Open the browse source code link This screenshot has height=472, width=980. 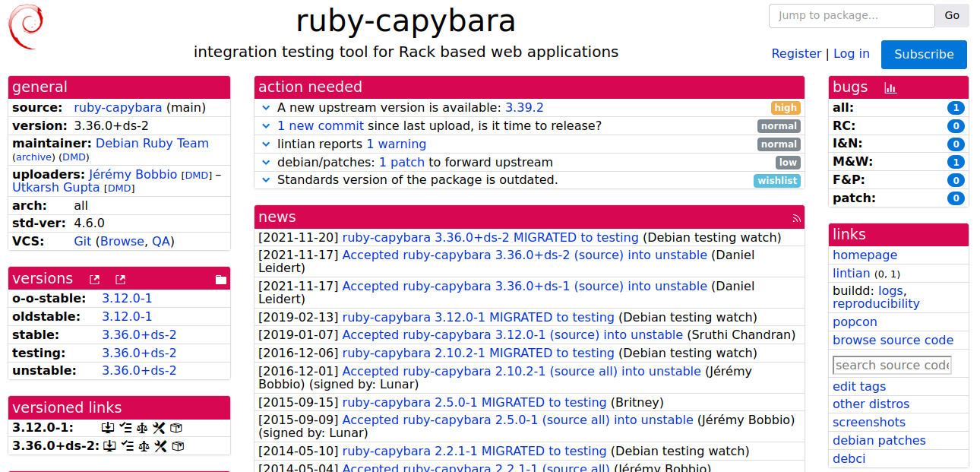[893, 341]
